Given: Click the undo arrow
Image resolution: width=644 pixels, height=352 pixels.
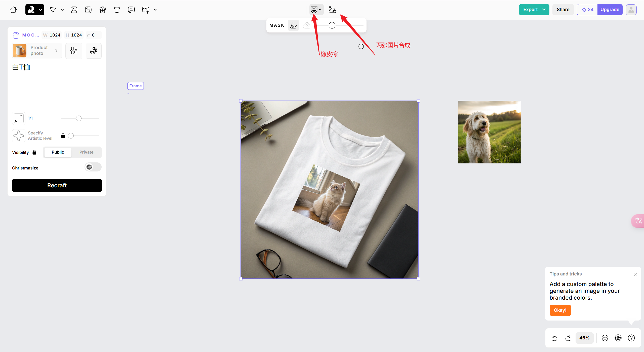Looking at the screenshot, I should pyautogui.click(x=555, y=338).
